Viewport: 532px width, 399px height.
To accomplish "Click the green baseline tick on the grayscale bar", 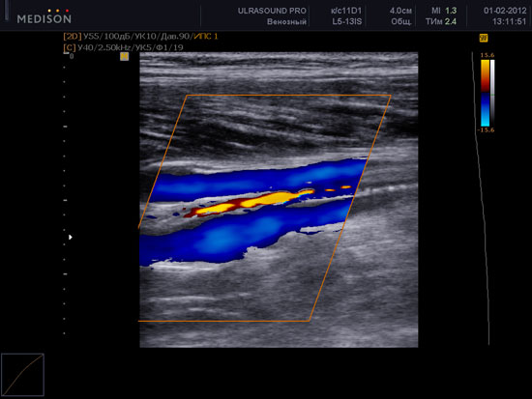I will (x=492, y=95).
